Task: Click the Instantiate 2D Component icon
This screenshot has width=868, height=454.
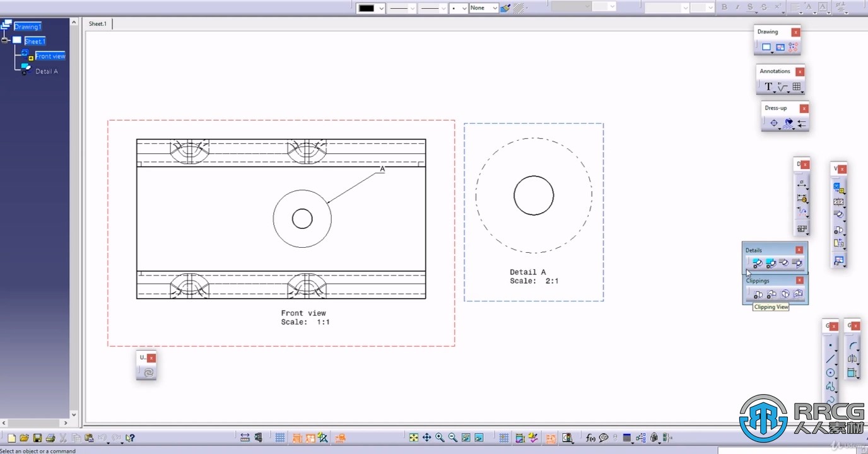Action: [793, 47]
